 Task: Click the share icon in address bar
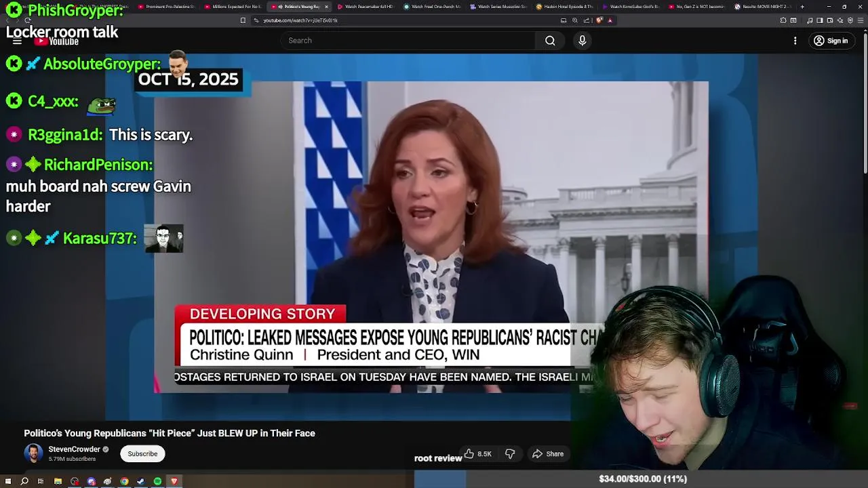587,20
